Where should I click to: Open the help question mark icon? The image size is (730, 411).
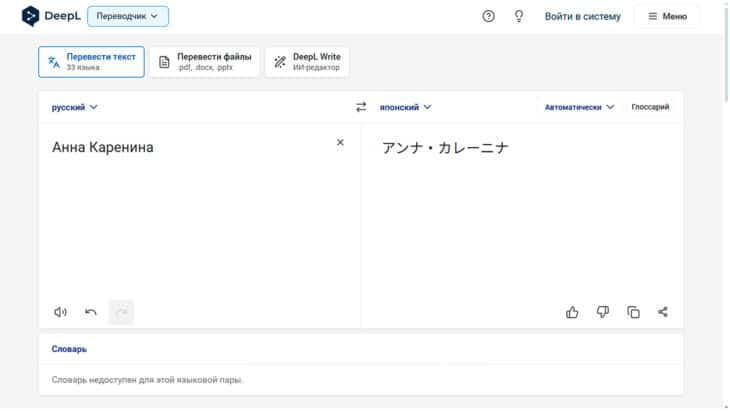point(488,16)
